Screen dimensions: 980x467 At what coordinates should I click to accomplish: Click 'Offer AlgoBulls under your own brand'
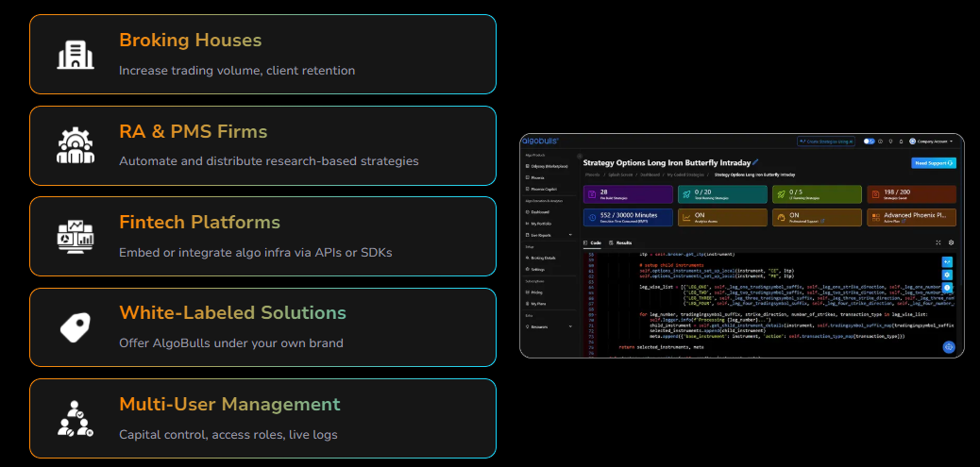[231, 343]
